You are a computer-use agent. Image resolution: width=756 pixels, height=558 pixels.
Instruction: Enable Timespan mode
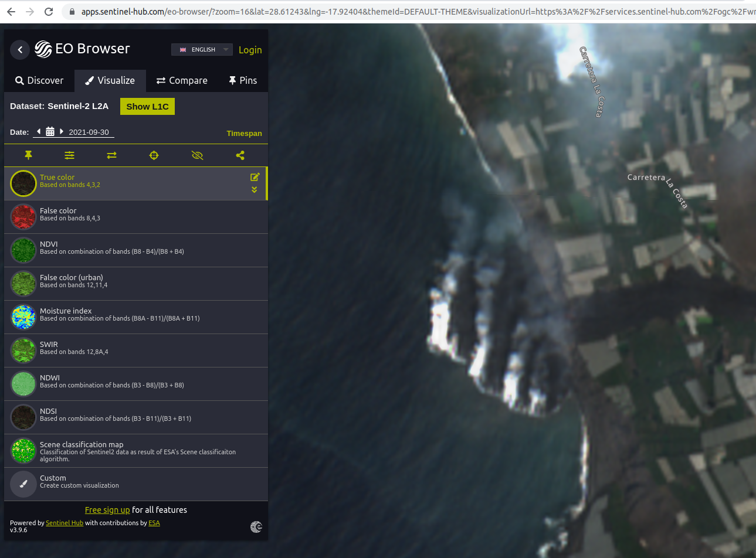click(x=244, y=134)
